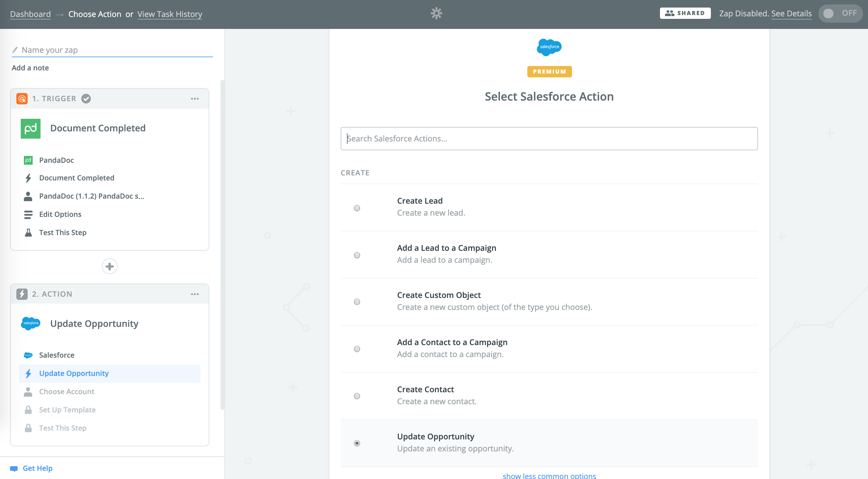This screenshot has width=868, height=479.
Task: Open Choose Account in action step
Action: pos(66,391)
